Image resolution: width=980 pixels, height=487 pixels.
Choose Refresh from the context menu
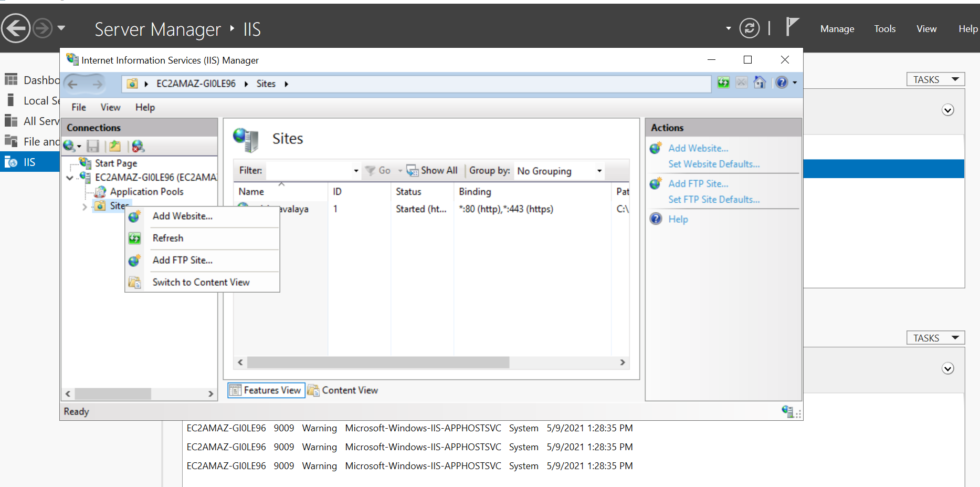pyautogui.click(x=202, y=238)
